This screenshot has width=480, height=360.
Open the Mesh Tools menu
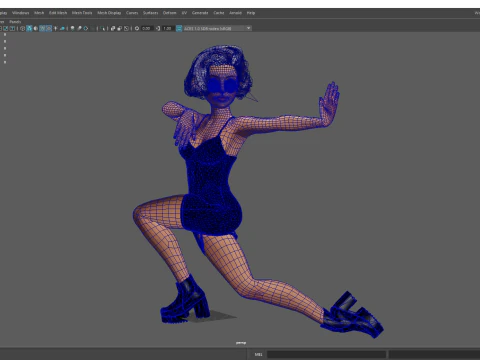coord(82,13)
